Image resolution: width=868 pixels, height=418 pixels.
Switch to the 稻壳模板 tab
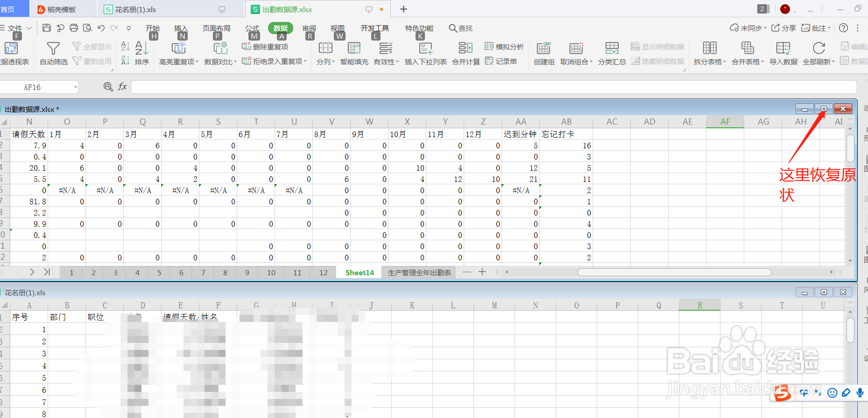coord(63,9)
